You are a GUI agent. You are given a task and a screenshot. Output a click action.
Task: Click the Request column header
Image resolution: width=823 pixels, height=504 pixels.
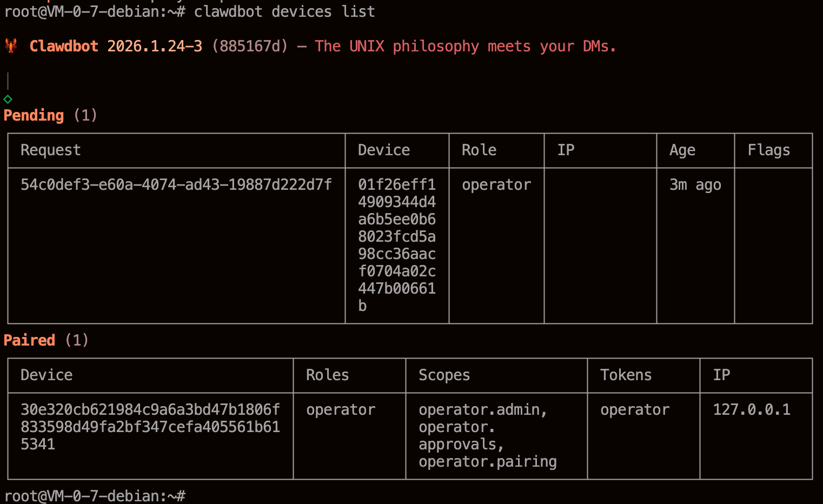coord(50,150)
